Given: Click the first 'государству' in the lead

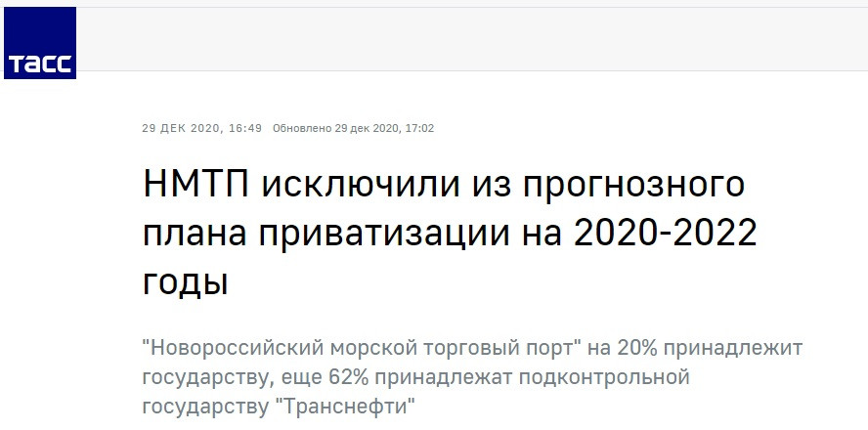Looking at the screenshot, I should pyautogui.click(x=201, y=376).
